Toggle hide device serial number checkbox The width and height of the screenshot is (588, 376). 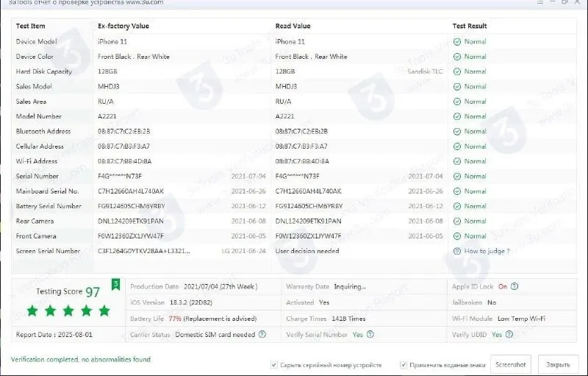(274, 365)
